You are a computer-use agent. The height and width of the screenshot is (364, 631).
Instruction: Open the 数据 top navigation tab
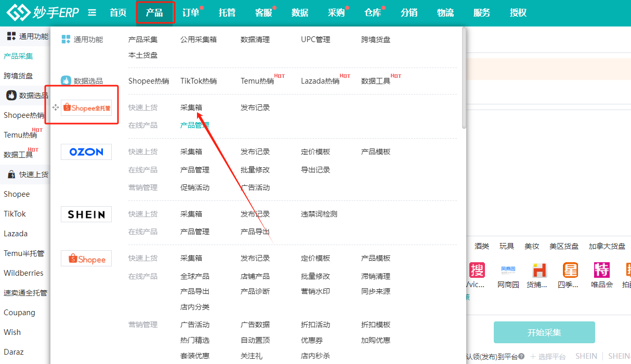300,12
